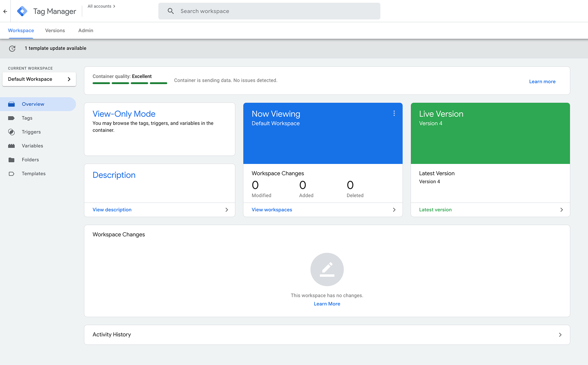Click the Modified count value
The width and height of the screenshot is (588, 365).
pyautogui.click(x=255, y=185)
